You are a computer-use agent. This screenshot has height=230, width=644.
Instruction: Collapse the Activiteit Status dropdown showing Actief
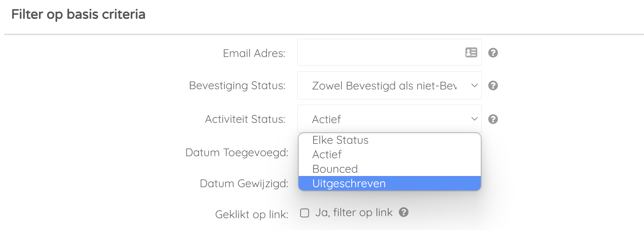tap(389, 119)
